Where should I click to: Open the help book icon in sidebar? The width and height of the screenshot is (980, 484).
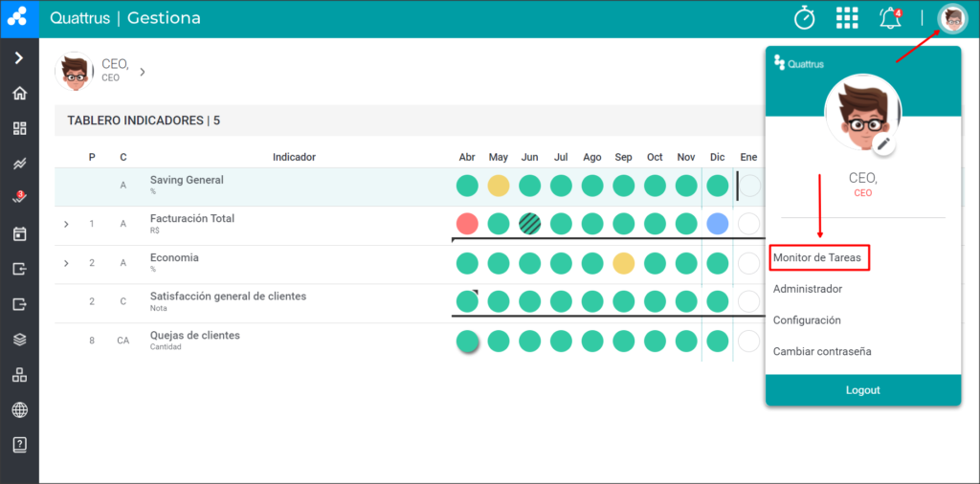19,446
